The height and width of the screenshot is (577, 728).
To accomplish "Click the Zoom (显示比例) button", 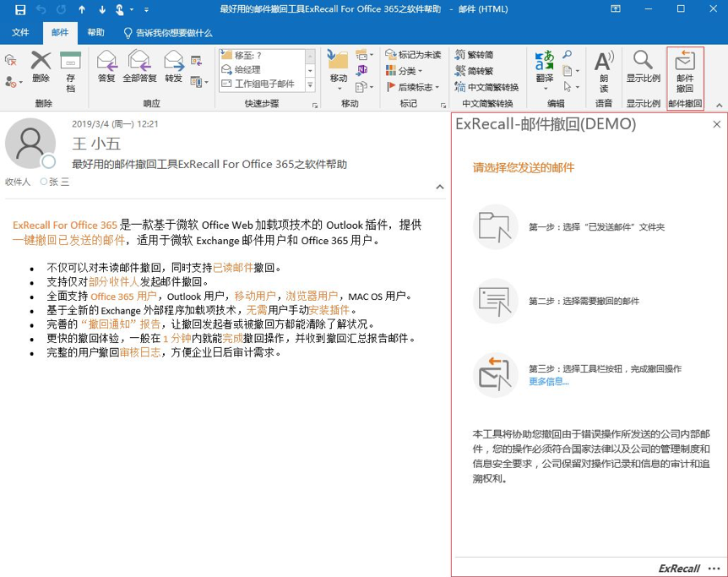I will click(x=643, y=67).
